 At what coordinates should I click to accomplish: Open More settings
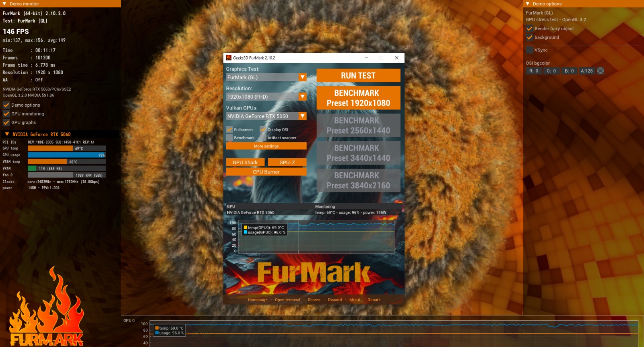point(266,146)
